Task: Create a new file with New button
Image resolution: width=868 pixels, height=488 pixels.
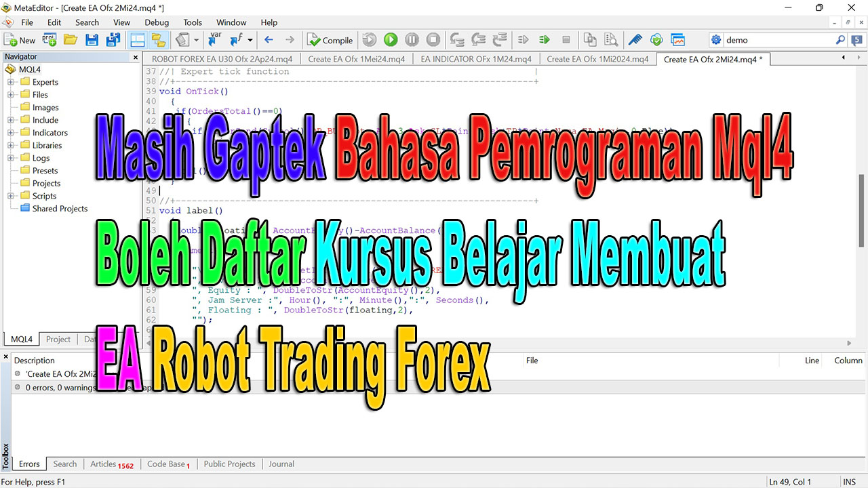Action: point(20,40)
